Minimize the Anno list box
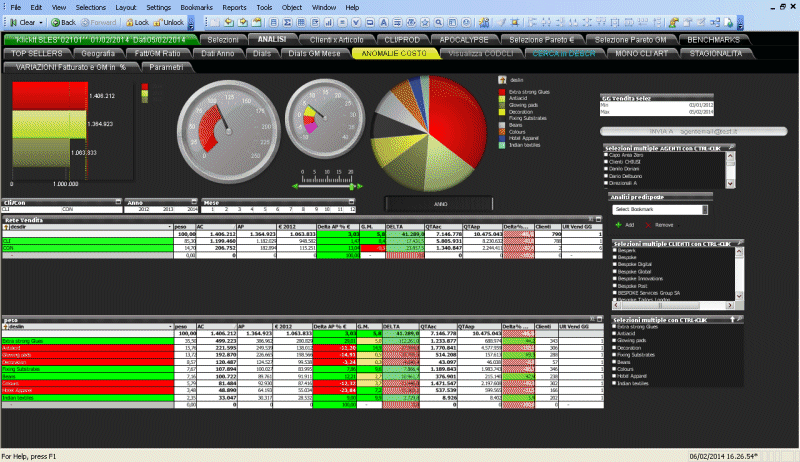 coord(194,202)
